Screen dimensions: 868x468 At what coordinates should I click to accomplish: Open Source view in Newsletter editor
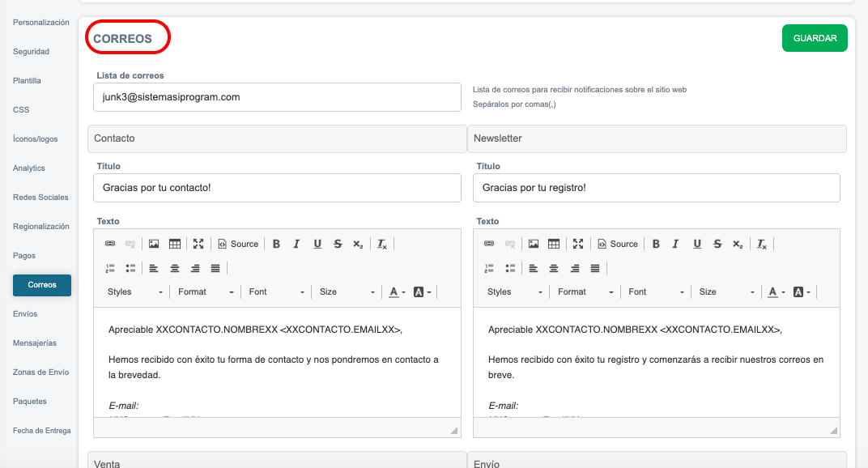coord(618,244)
